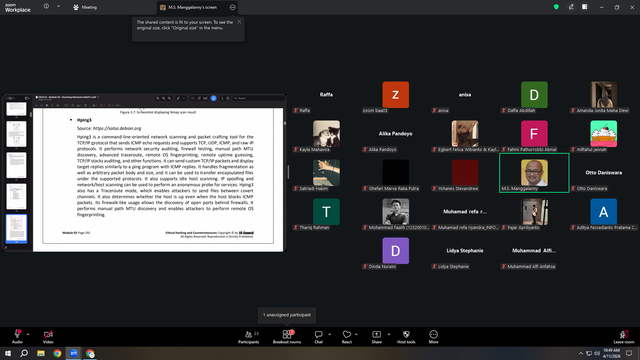
Task: Change the view layout icon
Action: (x=584, y=7)
